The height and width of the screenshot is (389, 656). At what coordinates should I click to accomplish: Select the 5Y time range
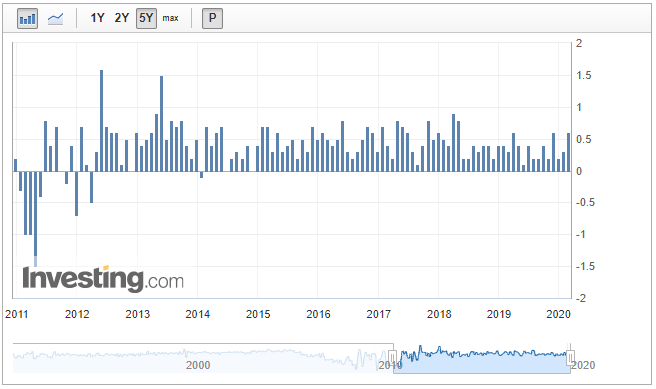146,18
